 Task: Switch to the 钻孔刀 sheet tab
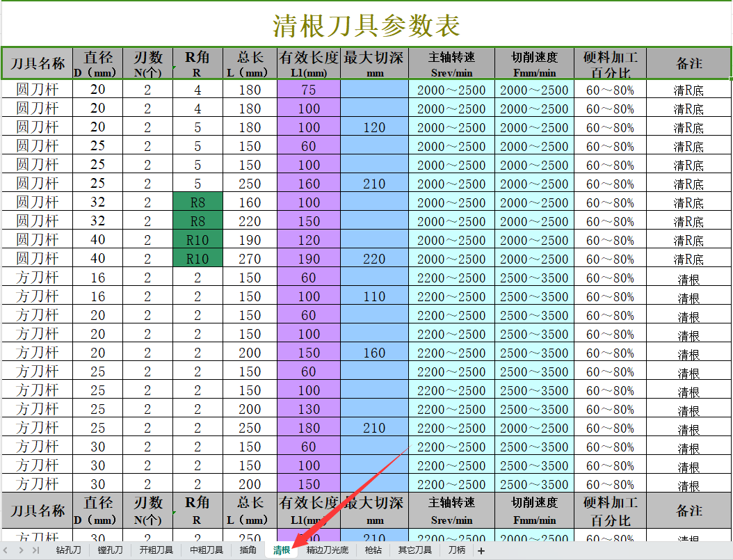point(68,550)
